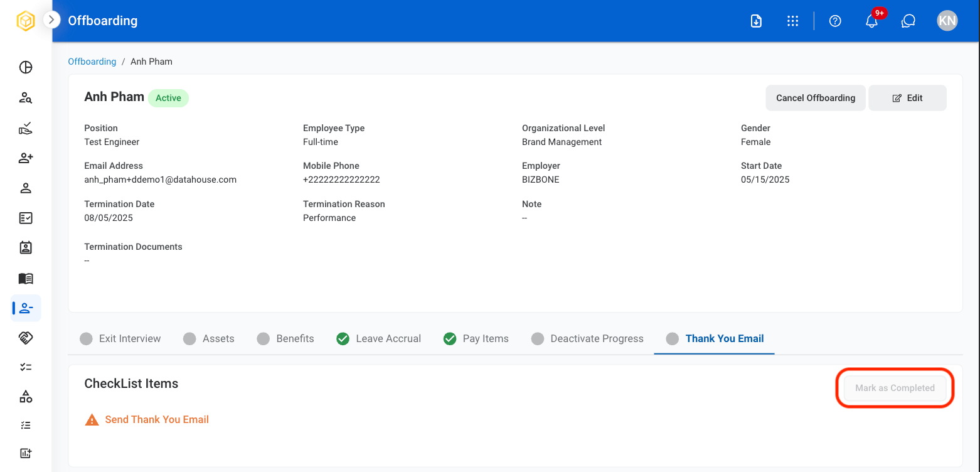Image resolution: width=980 pixels, height=472 pixels.
Task: Switch to the Assets tab
Action: pyautogui.click(x=209, y=338)
